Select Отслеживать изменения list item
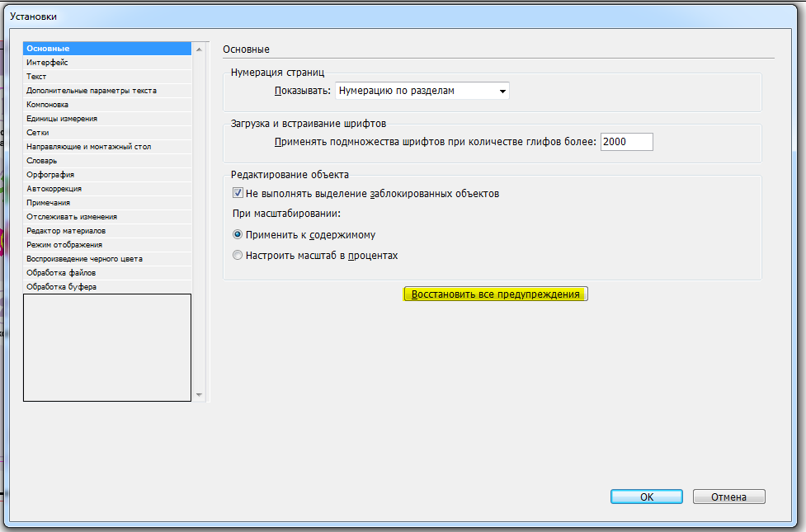Viewport: 806px width, 532px height. (x=107, y=216)
